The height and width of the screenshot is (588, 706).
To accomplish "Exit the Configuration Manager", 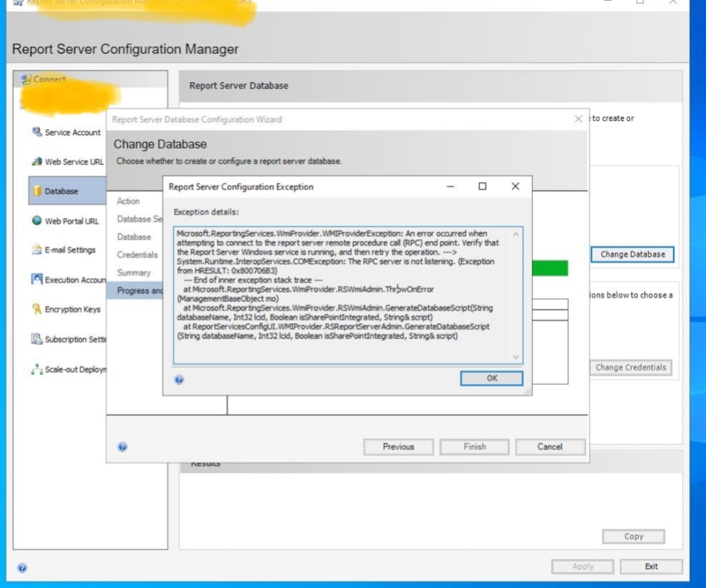I will tap(651, 566).
